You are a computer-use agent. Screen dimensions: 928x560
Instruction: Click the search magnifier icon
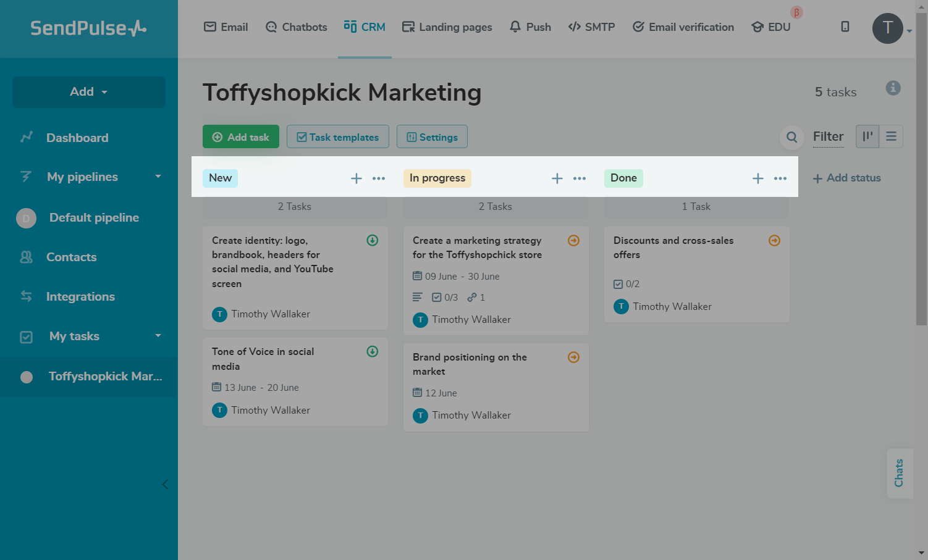(791, 137)
